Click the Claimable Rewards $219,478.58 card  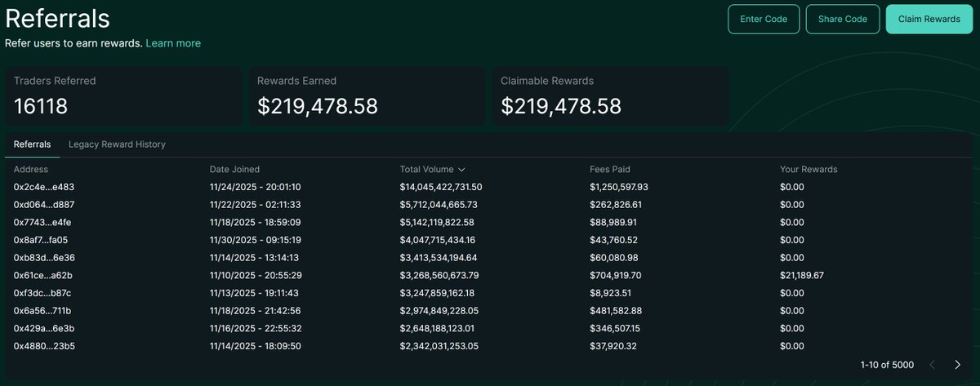pyautogui.click(x=611, y=96)
